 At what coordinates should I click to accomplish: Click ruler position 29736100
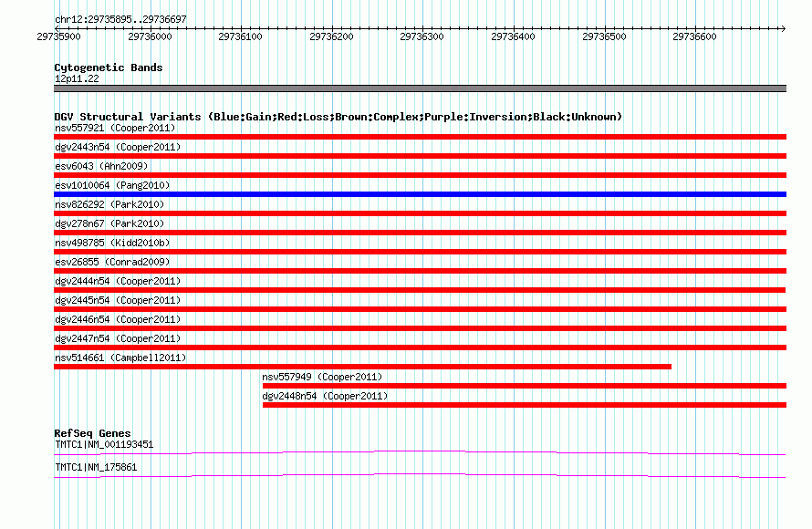coord(240,36)
